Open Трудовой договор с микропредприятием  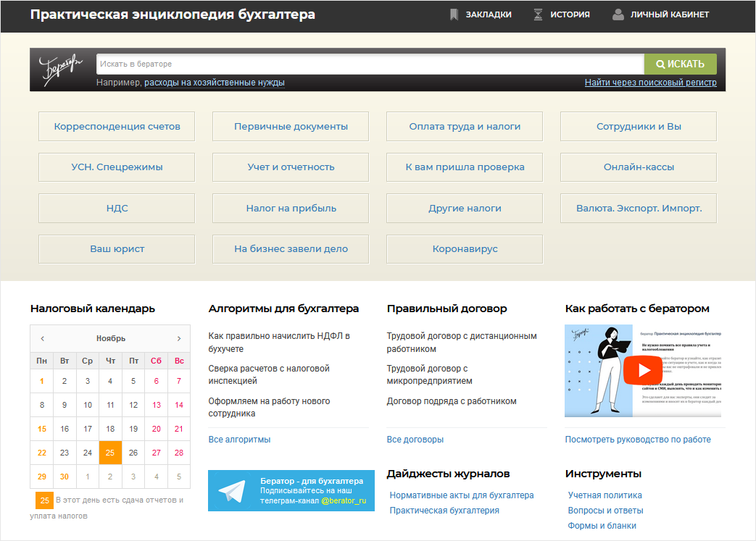click(430, 374)
